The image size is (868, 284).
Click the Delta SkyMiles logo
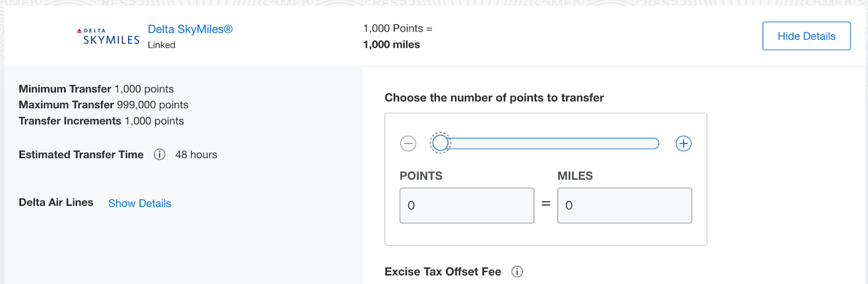pyautogui.click(x=108, y=36)
